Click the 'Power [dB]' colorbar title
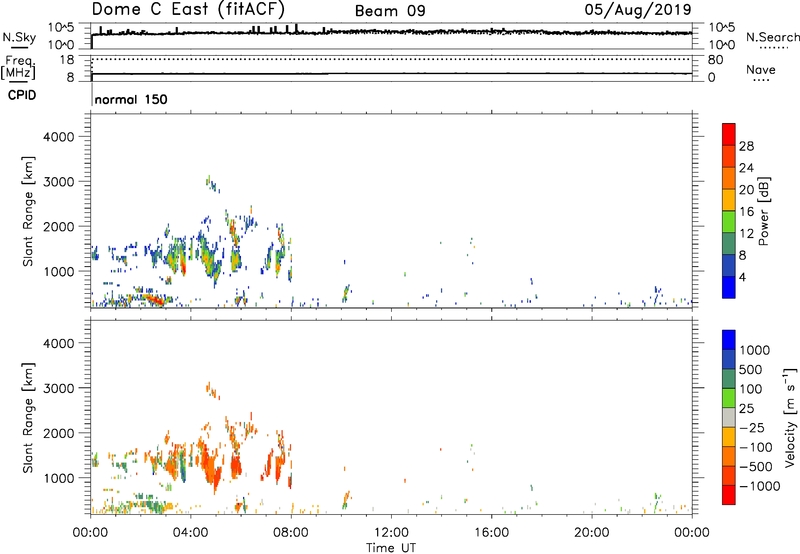The height and width of the screenshot is (554, 800). (x=763, y=211)
